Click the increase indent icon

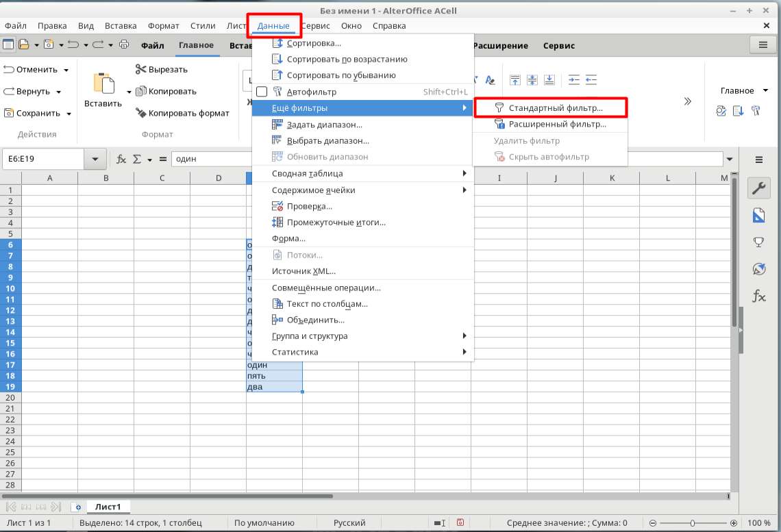574,79
